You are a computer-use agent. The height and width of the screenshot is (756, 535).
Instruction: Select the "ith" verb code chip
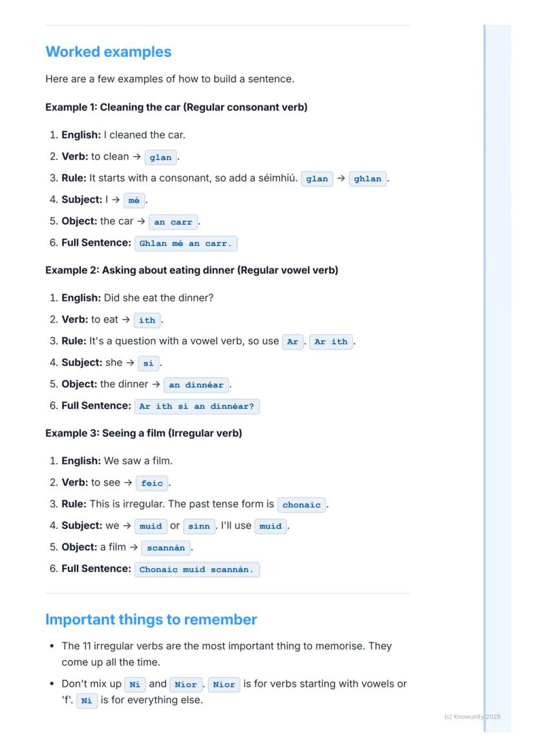[x=147, y=320]
